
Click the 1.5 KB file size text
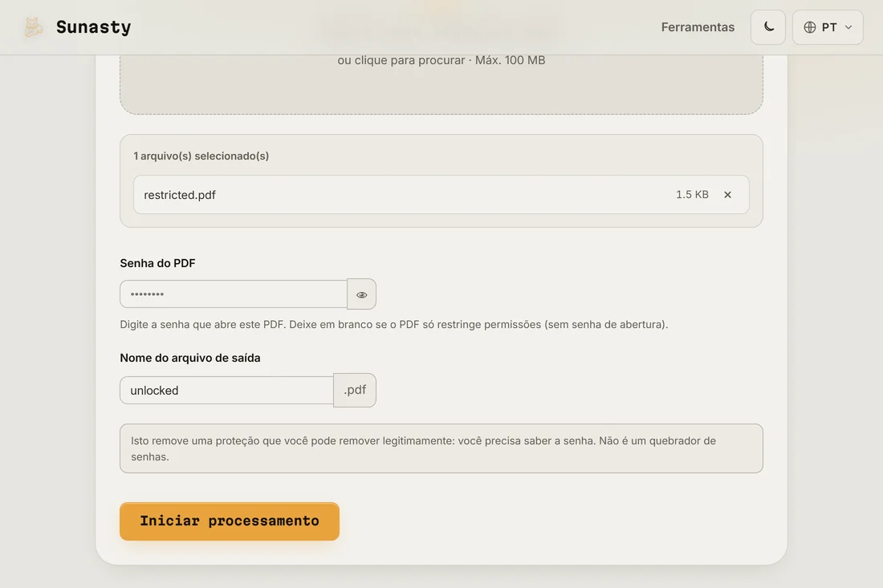point(692,195)
